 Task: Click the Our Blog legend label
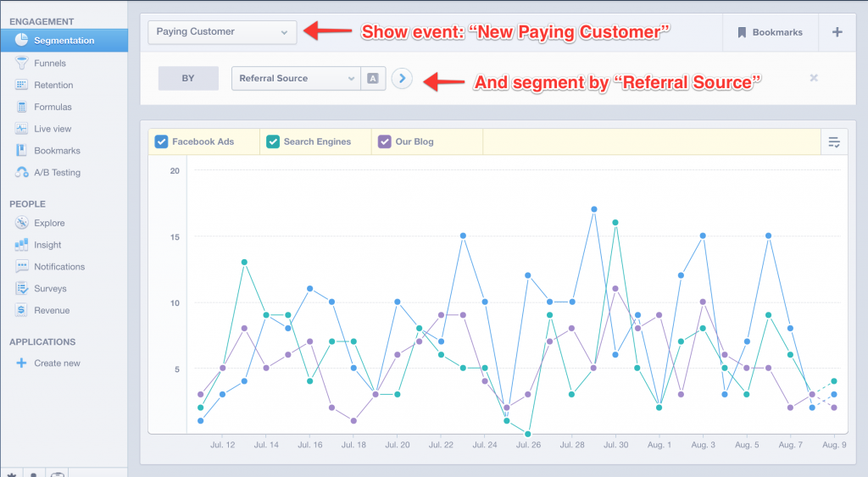coord(414,141)
